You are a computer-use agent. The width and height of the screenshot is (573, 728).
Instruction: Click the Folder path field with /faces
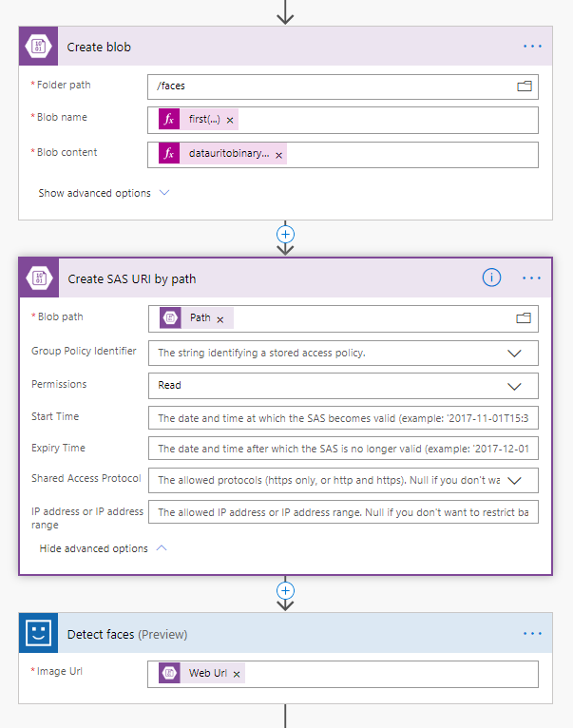tap(343, 86)
